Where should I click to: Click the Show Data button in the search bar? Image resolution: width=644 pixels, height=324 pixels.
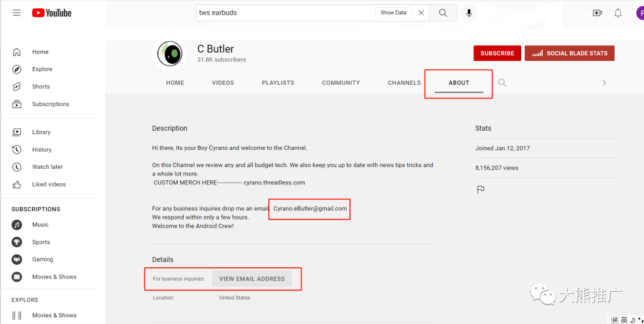pyautogui.click(x=394, y=13)
